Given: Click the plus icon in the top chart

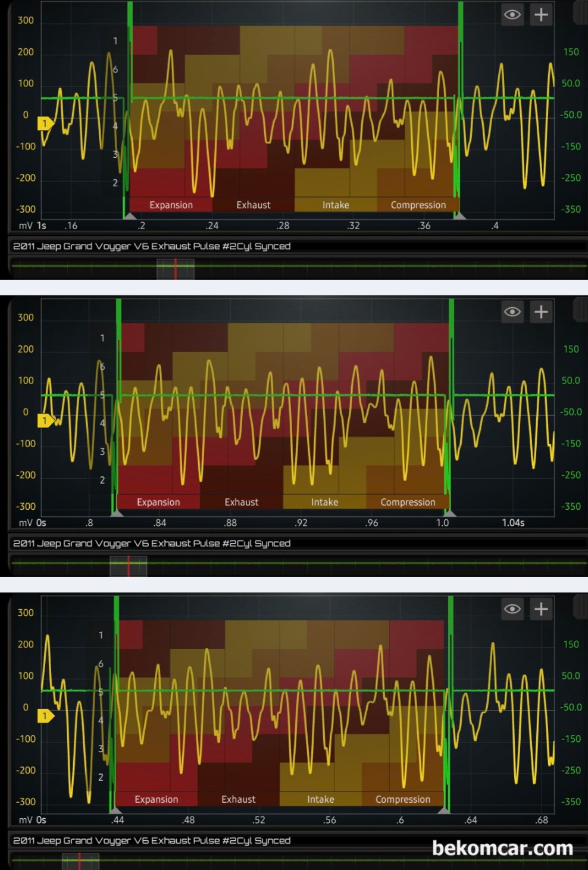Looking at the screenshot, I should 541,15.
